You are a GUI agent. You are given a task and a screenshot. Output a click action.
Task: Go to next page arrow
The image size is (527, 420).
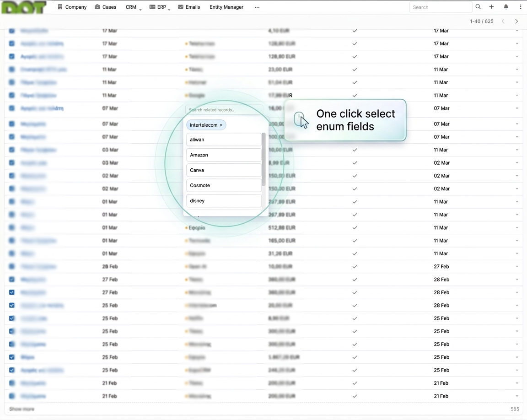516,22
